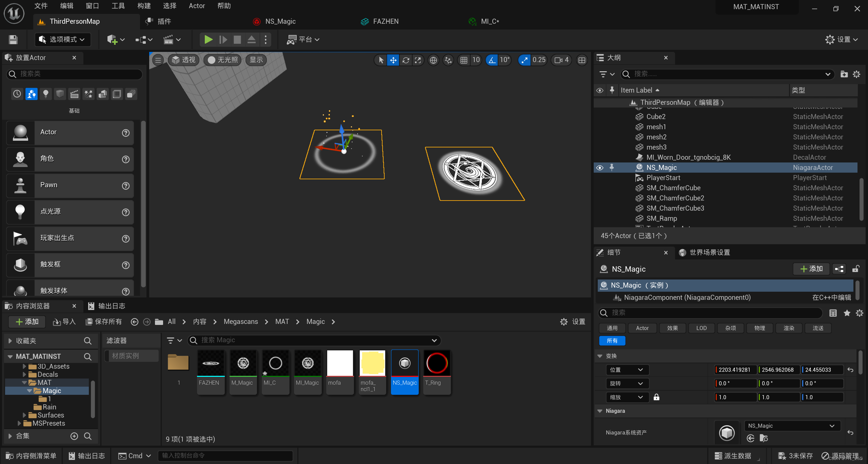Screen dimensions: 868x464
Task: Expand the Niagara section in details panel
Action: coord(601,410)
